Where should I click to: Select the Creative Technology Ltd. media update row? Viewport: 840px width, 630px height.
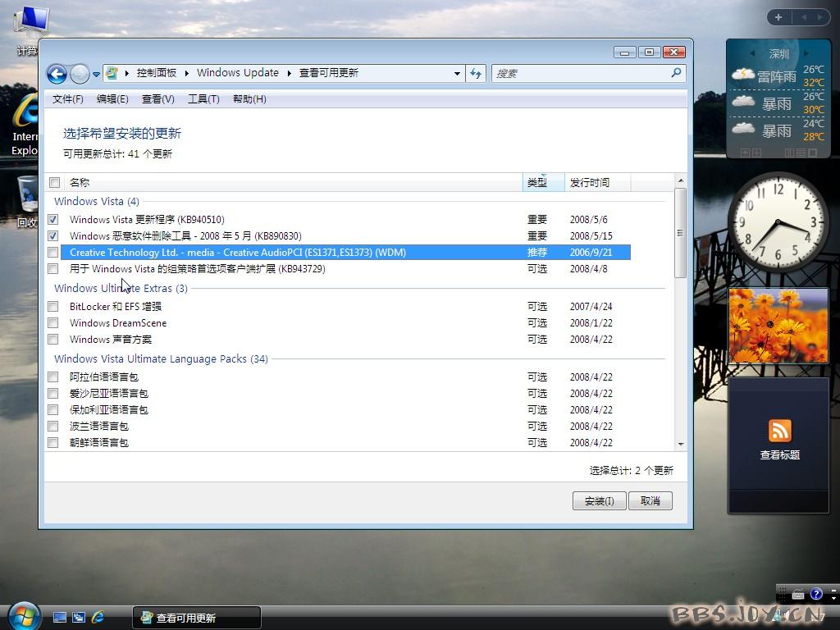click(x=345, y=253)
